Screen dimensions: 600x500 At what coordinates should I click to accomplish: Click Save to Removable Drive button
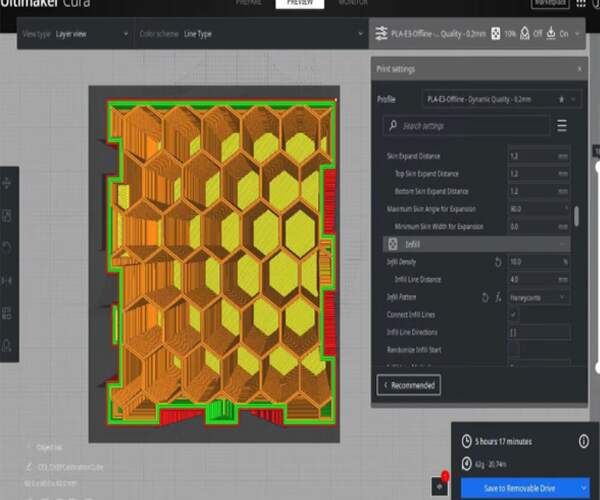(x=519, y=488)
